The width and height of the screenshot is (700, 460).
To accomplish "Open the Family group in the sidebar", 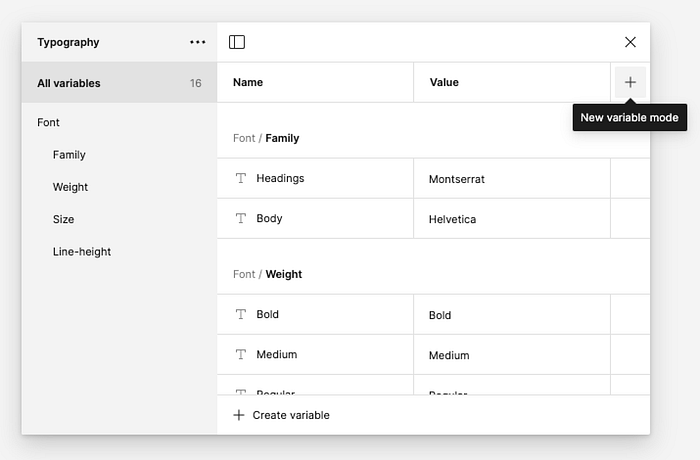I will (70, 155).
